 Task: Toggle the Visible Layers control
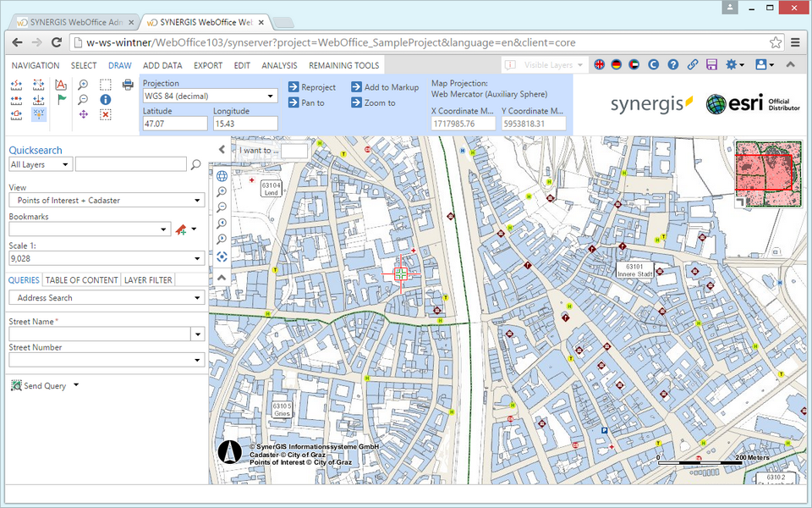(547, 64)
